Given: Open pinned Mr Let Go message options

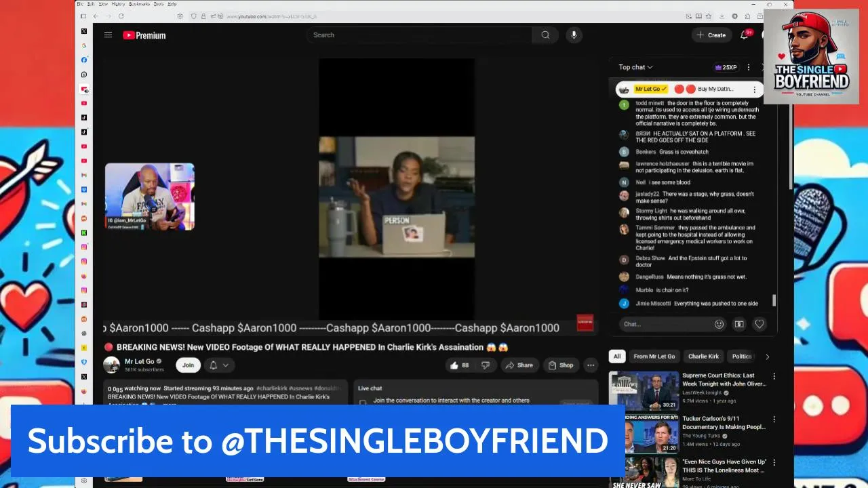Looking at the screenshot, I should (x=754, y=89).
